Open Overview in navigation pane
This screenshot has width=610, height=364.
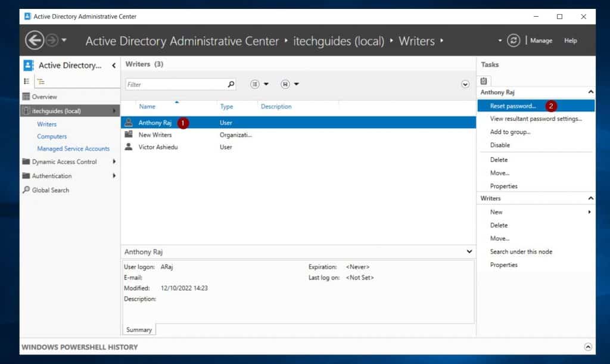44,97
